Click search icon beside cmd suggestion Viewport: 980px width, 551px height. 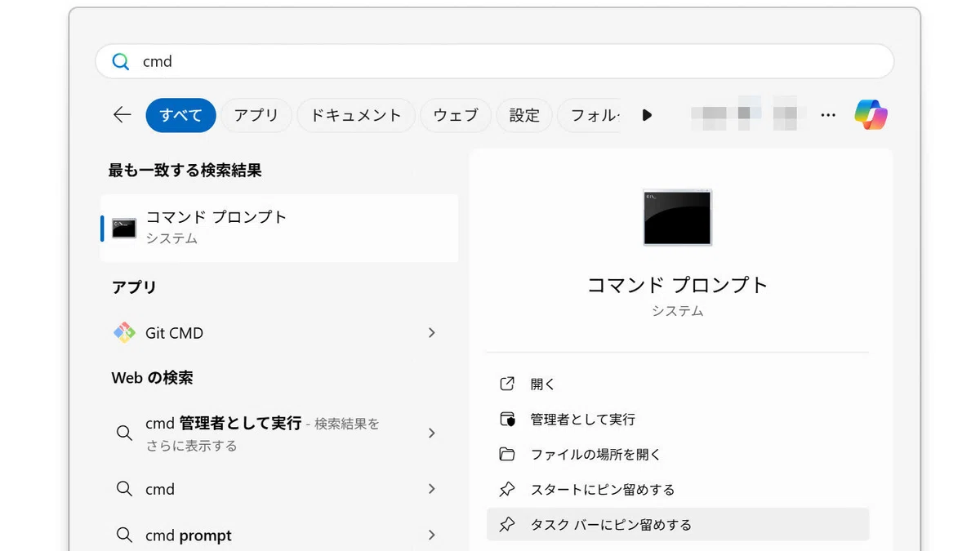tap(124, 489)
